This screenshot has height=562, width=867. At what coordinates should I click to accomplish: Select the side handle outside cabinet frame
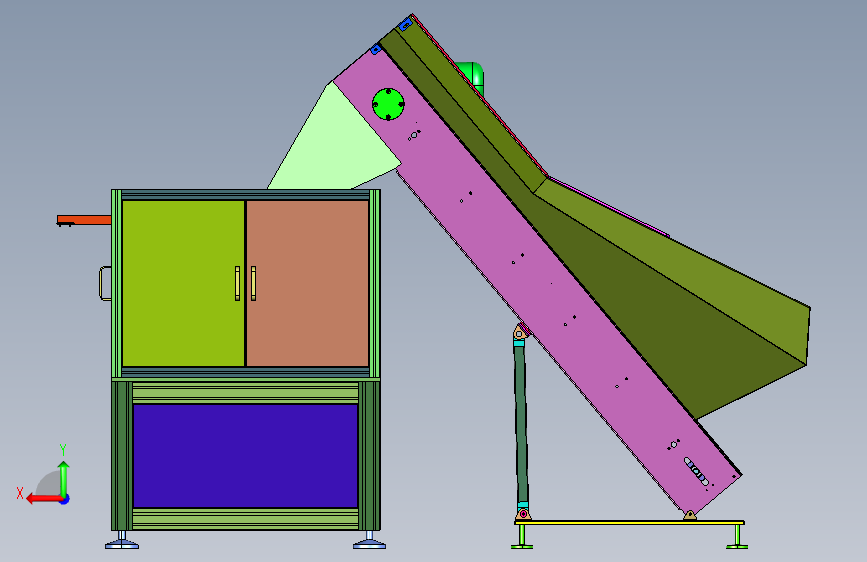click(105, 283)
